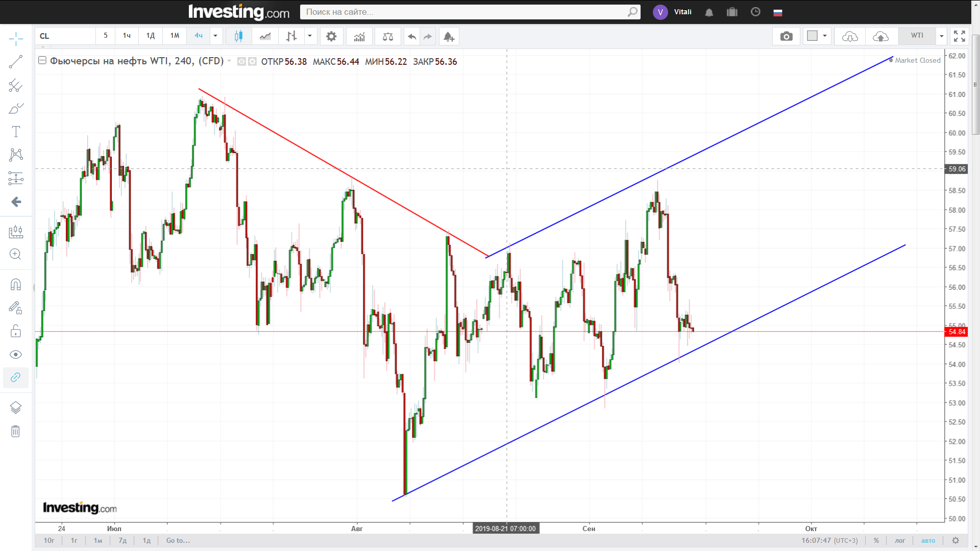Activate the magnet mode icon

pyautogui.click(x=16, y=284)
